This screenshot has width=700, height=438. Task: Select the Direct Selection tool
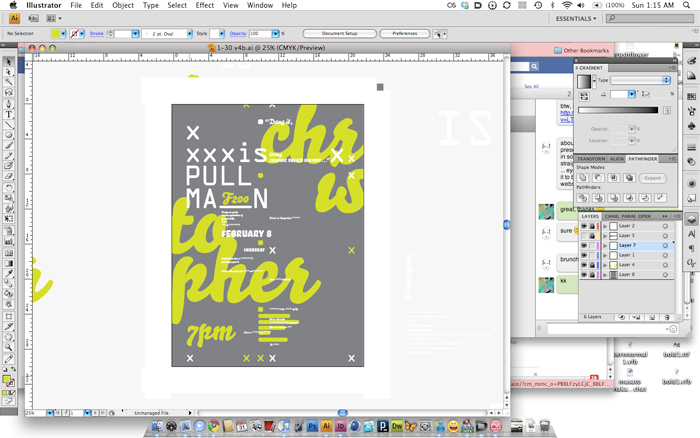[x=8, y=71]
